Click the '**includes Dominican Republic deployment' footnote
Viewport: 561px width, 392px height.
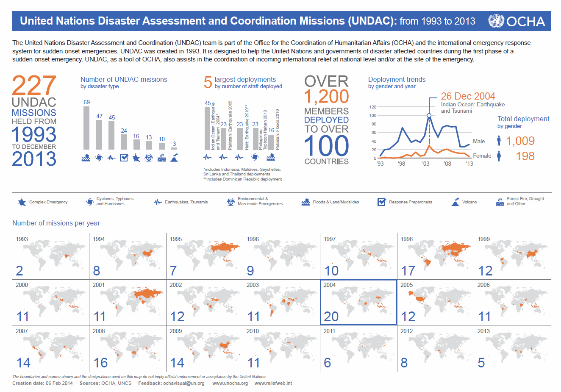[242, 179]
